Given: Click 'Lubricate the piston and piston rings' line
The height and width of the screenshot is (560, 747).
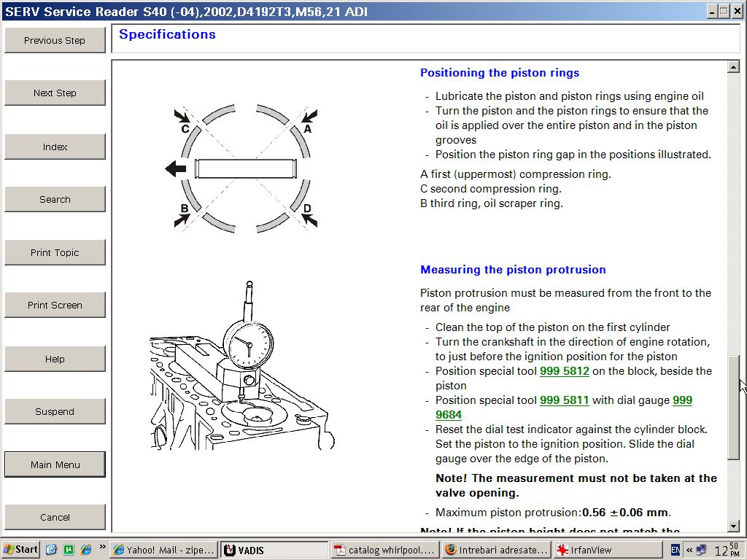Looking at the screenshot, I should pyautogui.click(x=569, y=96).
